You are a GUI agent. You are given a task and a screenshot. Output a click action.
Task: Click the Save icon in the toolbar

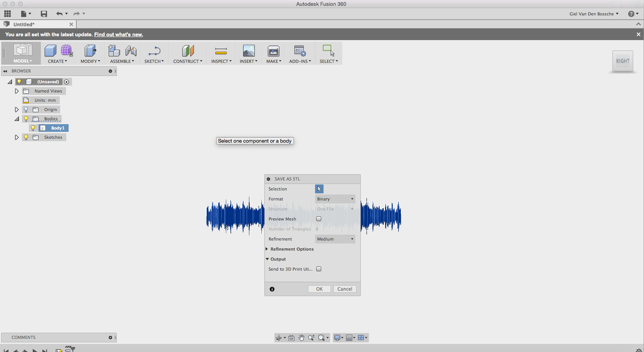44,13
